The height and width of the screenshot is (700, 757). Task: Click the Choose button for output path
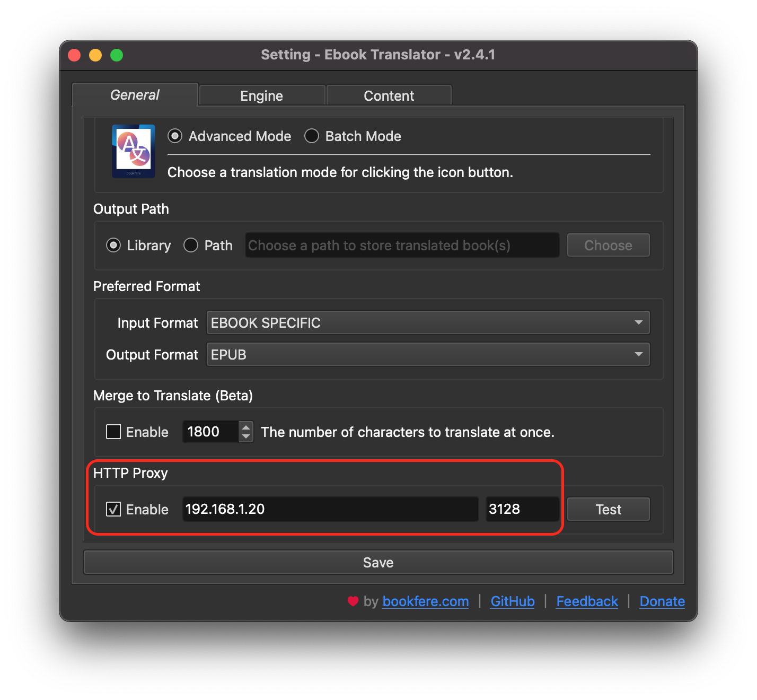[x=608, y=245]
